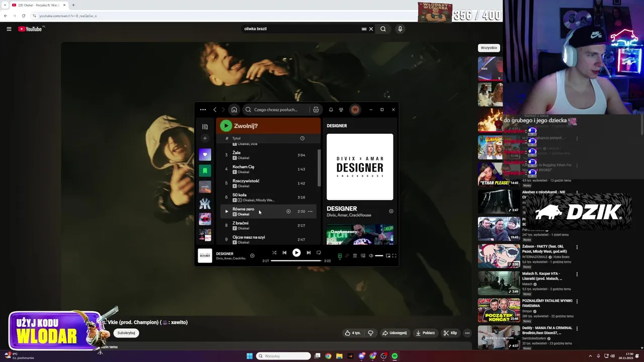Image resolution: width=644 pixels, height=362 pixels.
Task: Sort tracks by duration clock icon
Action: [x=302, y=138]
